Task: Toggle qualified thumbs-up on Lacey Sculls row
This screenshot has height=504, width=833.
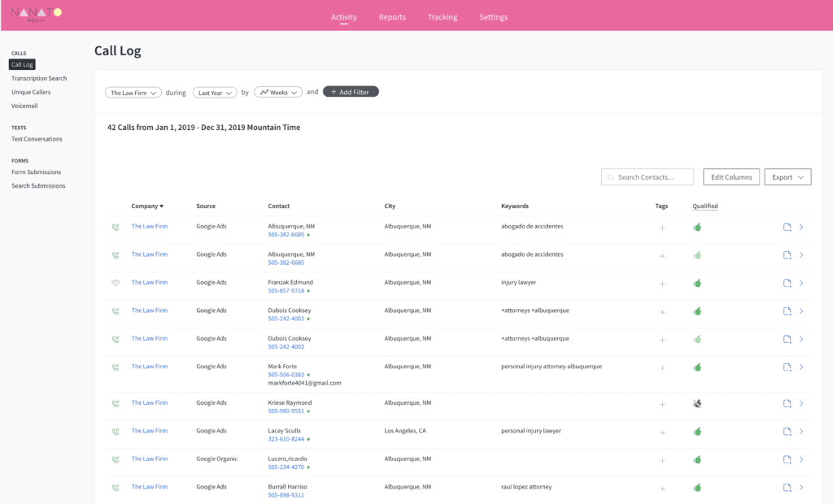Action: pyautogui.click(x=697, y=432)
